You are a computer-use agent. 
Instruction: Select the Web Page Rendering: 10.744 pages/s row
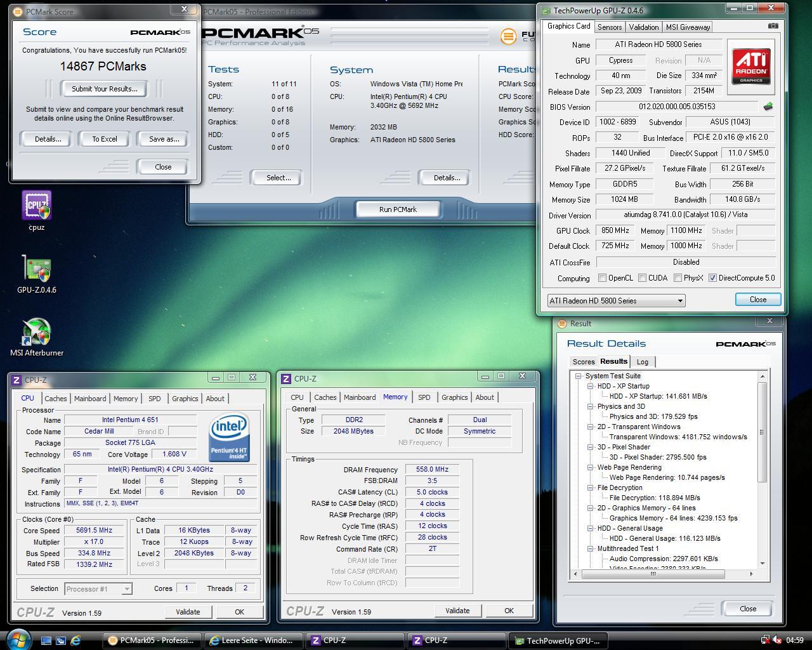pos(667,477)
